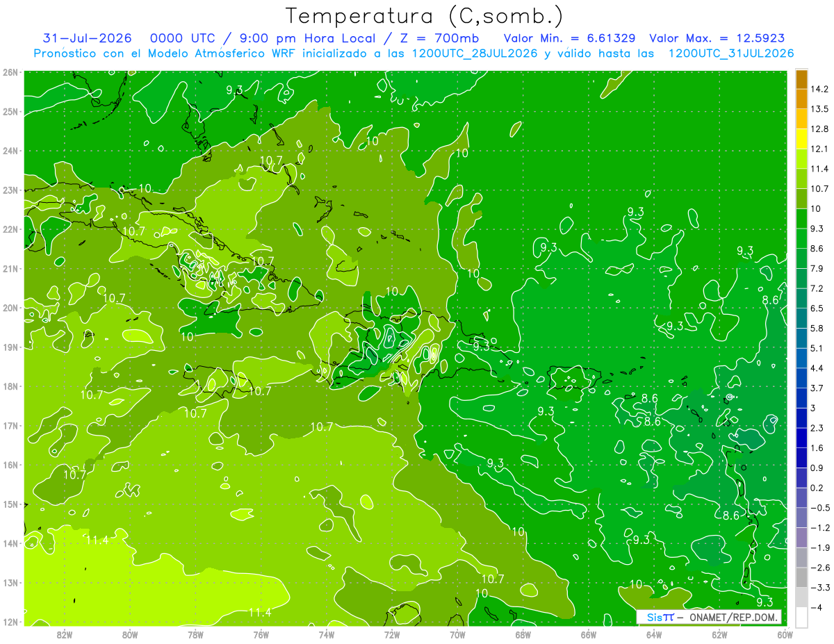Click the "62W" longitude axis label
Viewport: 834px width, 644px height.
[719, 634]
